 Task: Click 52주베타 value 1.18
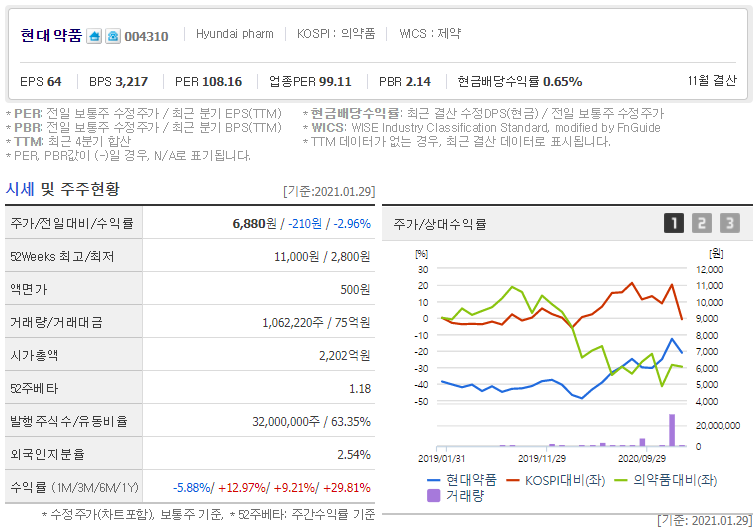coord(360,389)
